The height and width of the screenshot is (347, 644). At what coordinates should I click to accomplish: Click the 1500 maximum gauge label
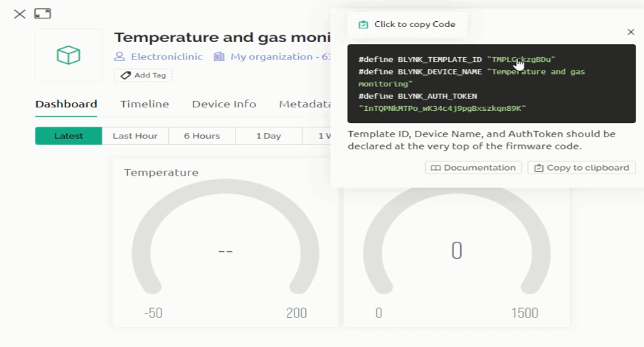[x=524, y=313]
